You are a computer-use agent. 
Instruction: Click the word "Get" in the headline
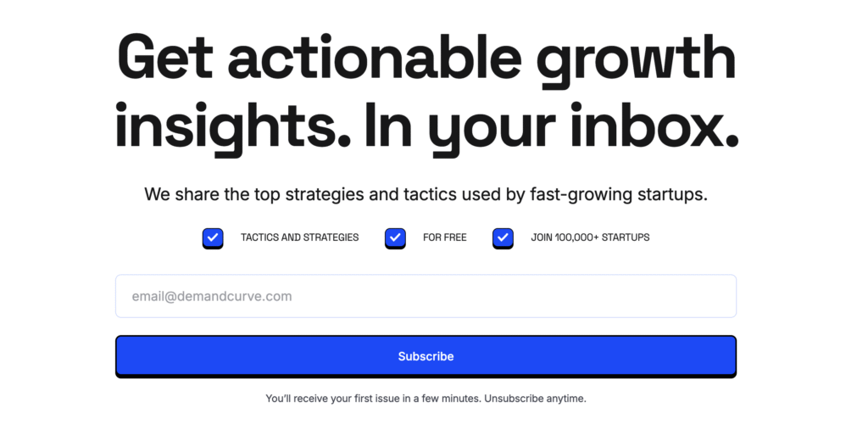164,59
